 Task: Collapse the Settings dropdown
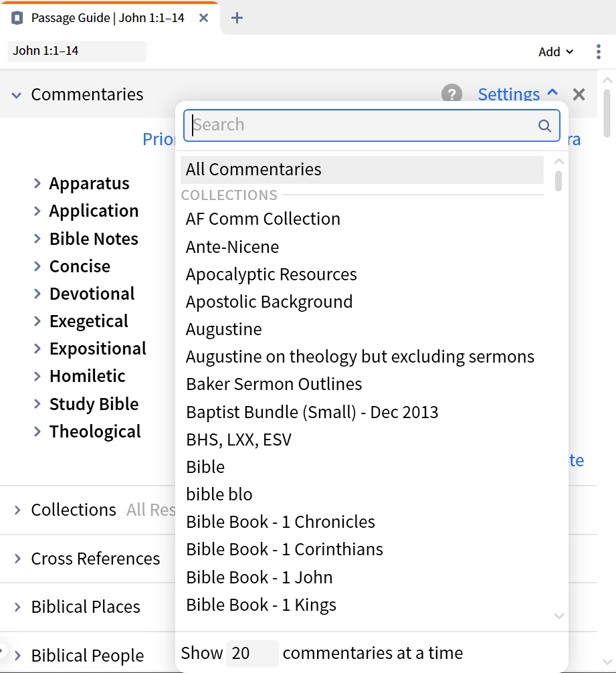[518, 94]
